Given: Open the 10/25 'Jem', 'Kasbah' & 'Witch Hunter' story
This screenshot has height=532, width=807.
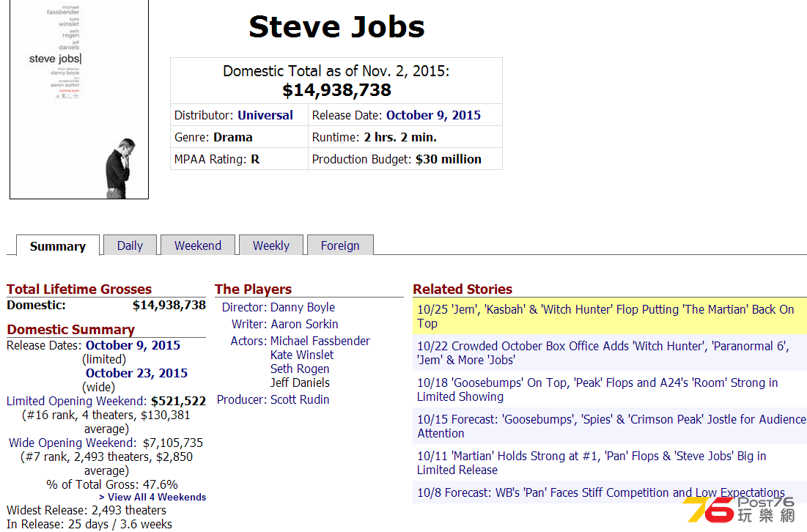Looking at the screenshot, I should tap(605, 317).
